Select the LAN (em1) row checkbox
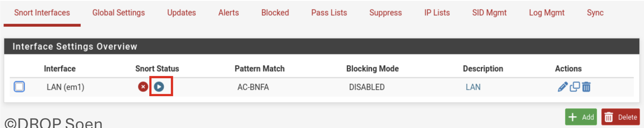 pos(19,87)
